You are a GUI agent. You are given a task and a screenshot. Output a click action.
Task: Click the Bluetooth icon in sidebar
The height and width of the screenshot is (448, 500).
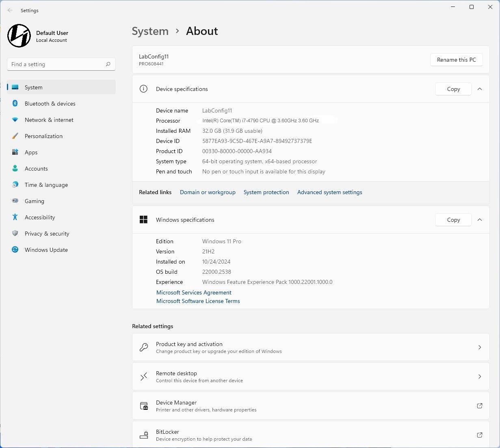[15, 104]
